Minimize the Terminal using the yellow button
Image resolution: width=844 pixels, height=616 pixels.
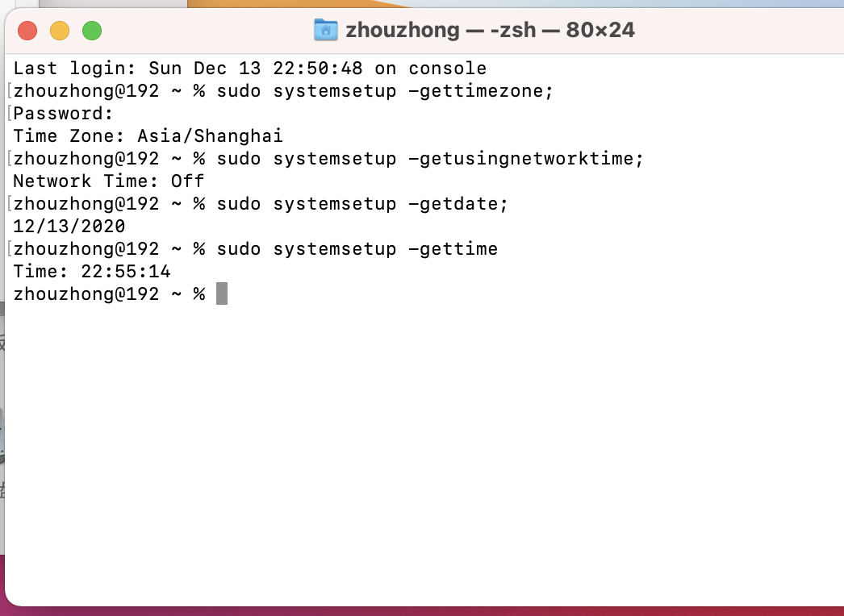(x=60, y=31)
